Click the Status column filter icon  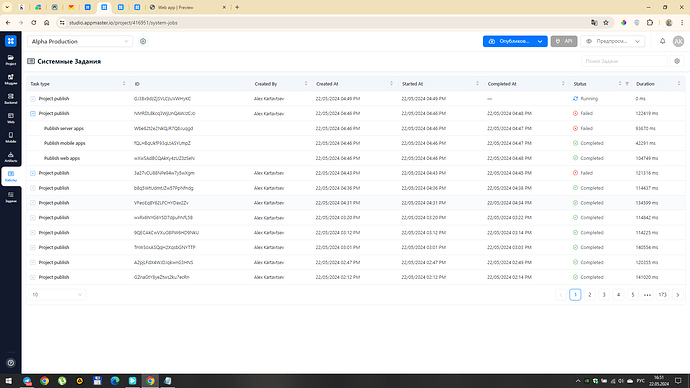click(x=627, y=84)
